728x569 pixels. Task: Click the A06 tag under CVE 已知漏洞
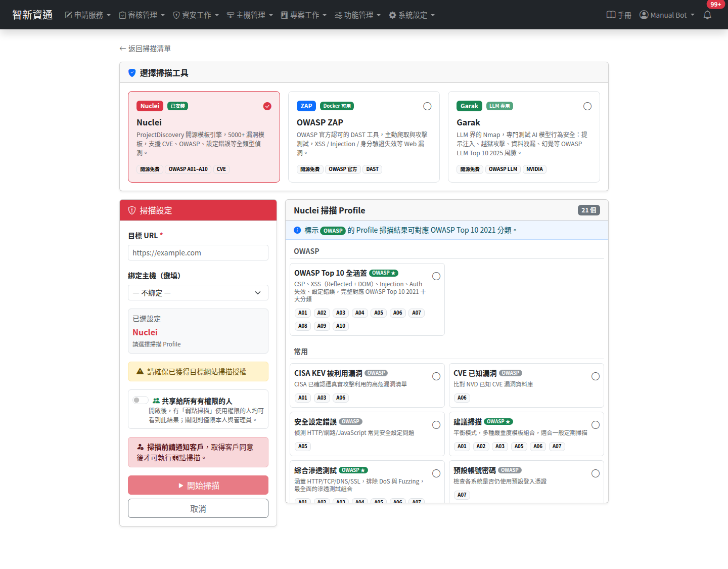462,398
